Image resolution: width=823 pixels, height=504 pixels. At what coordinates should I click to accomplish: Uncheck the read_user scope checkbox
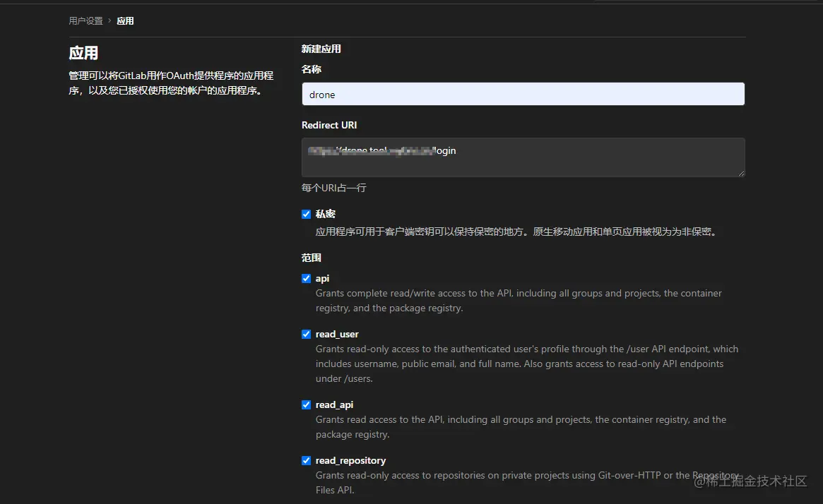306,334
